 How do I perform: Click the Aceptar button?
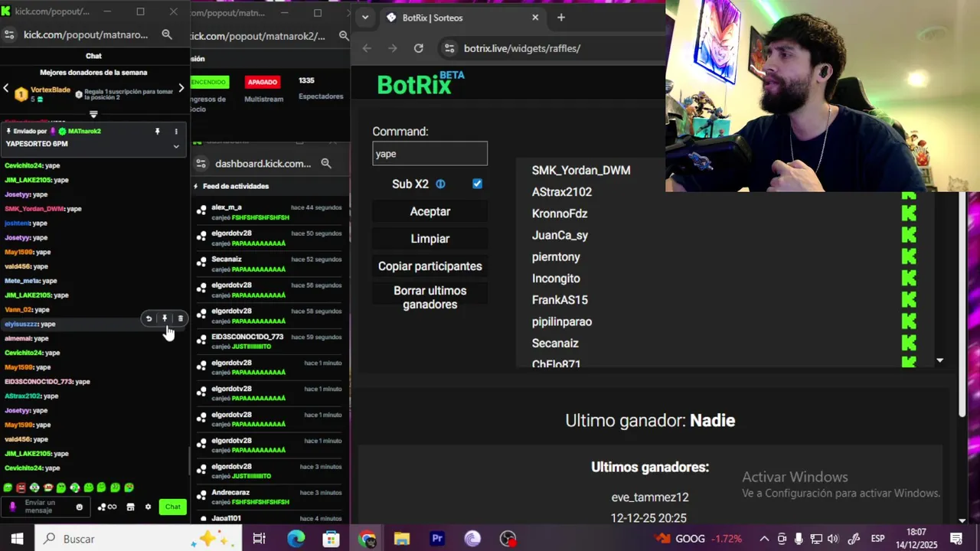430,211
